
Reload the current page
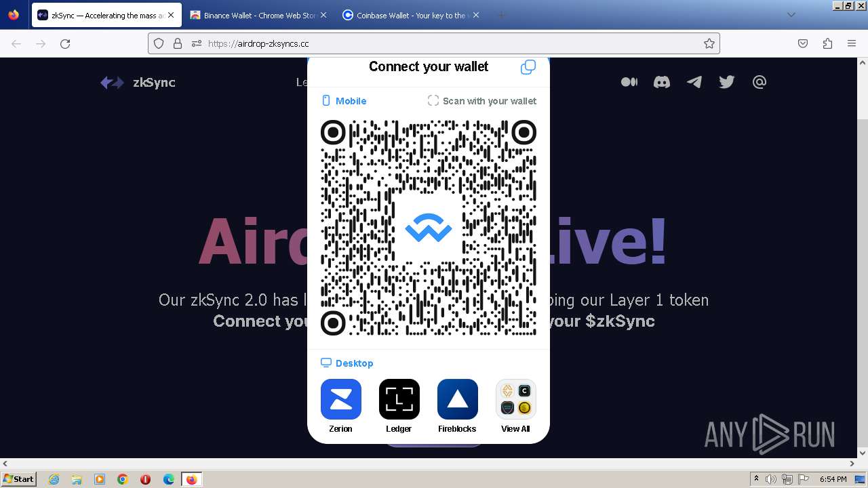(x=65, y=43)
